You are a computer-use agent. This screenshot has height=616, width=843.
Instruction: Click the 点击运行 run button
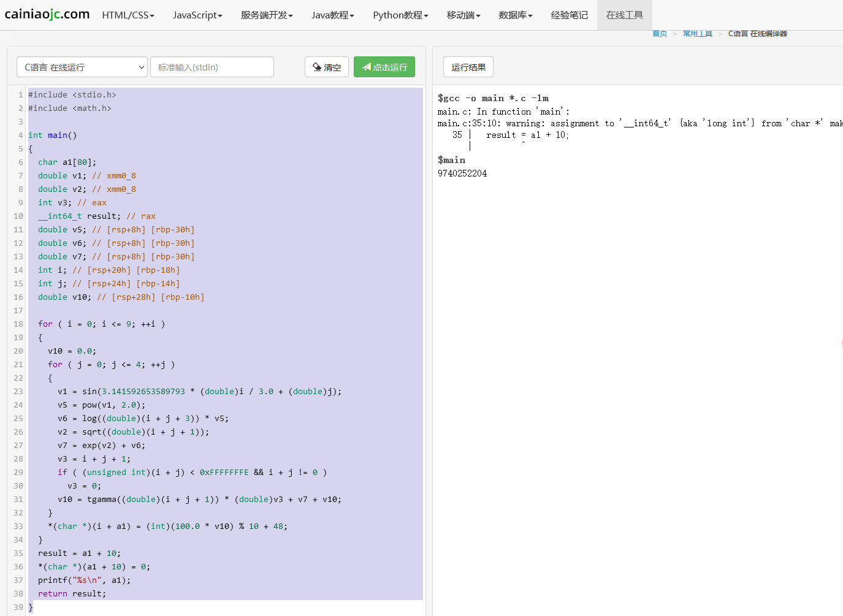384,67
